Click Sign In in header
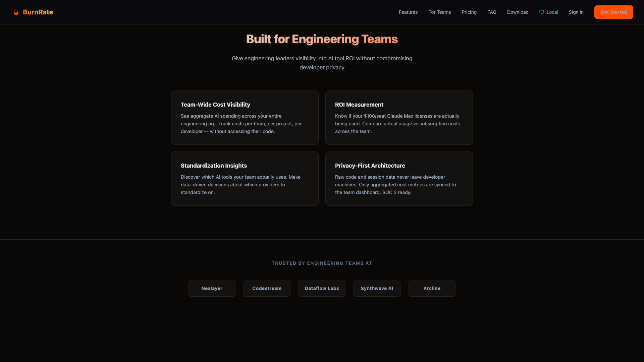Image resolution: width=644 pixels, height=362 pixels. 576,12
